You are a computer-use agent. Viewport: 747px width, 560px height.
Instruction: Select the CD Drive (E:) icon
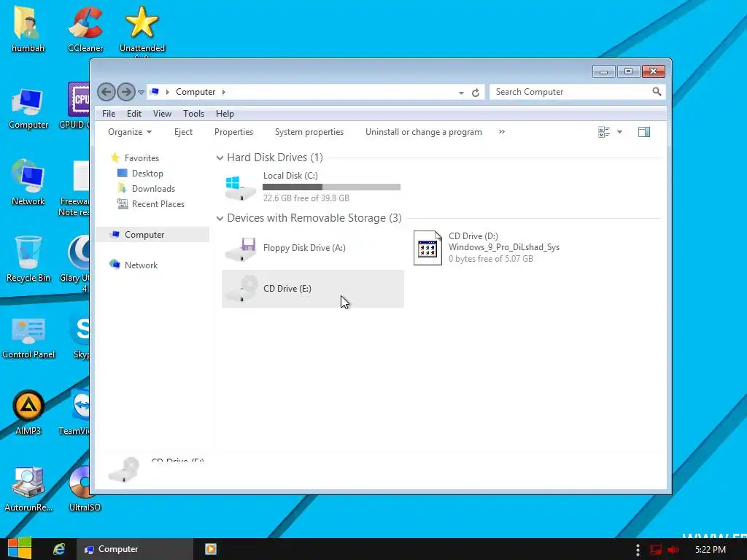pyautogui.click(x=241, y=289)
